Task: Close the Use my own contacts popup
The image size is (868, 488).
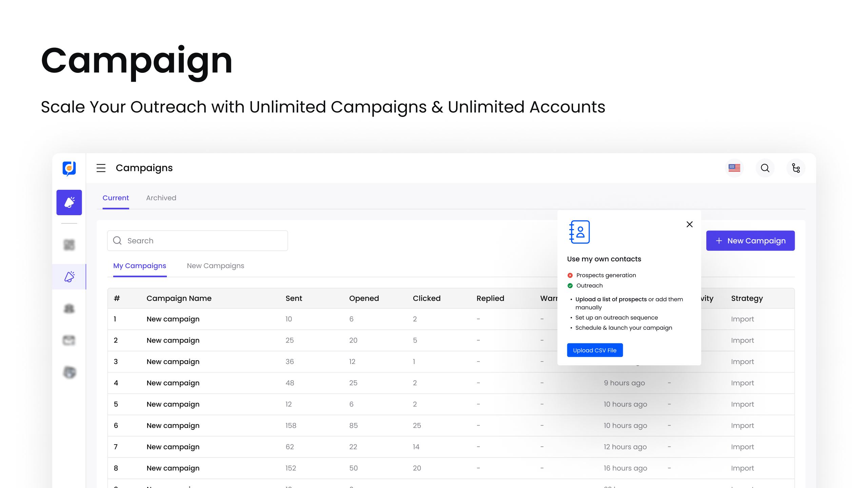Action: click(x=689, y=224)
